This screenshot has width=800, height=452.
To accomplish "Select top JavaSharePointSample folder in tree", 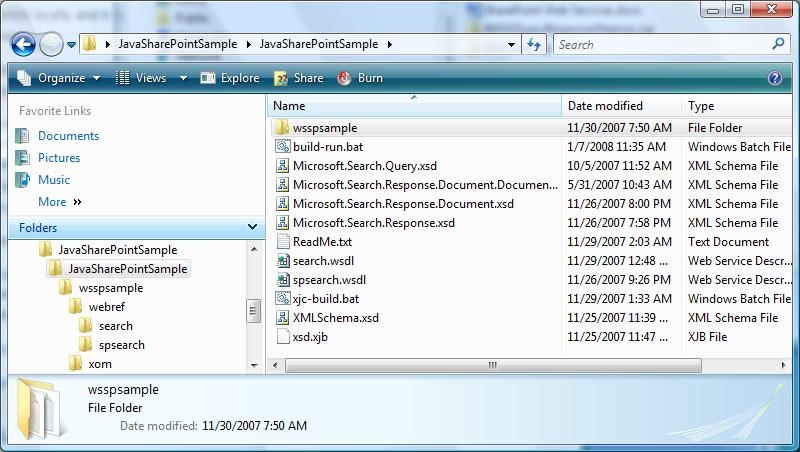I will click(118, 249).
